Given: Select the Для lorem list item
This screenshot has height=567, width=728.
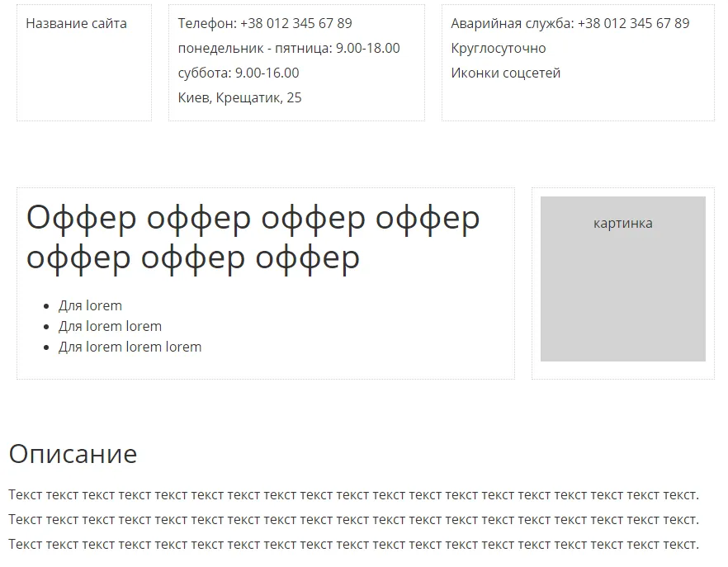Looking at the screenshot, I should click(x=91, y=305).
